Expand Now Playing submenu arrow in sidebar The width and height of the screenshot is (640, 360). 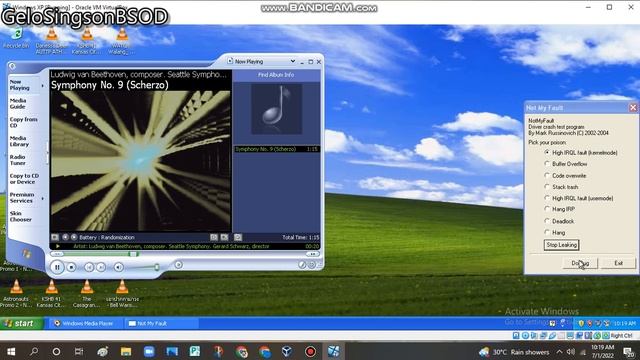(42, 86)
